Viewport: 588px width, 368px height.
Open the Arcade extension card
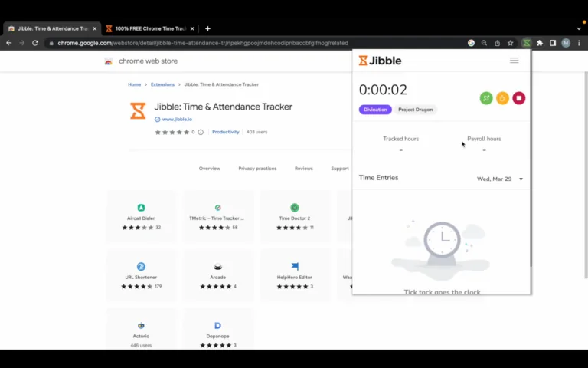[x=218, y=276]
